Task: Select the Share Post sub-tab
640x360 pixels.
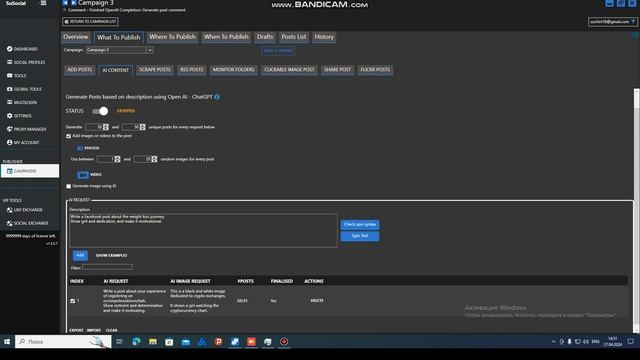Action: click(337, 70)
